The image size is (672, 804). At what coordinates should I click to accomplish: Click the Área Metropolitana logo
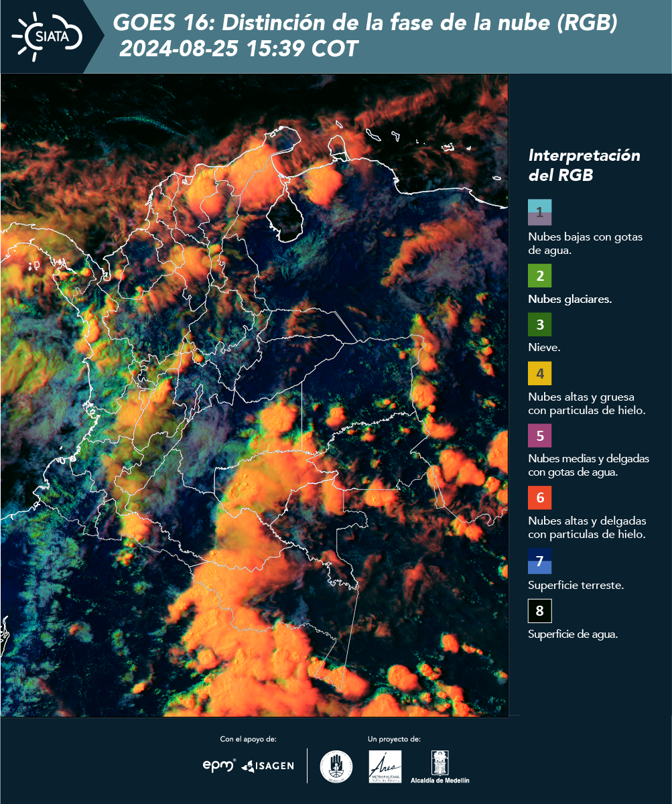coord(385,766)
